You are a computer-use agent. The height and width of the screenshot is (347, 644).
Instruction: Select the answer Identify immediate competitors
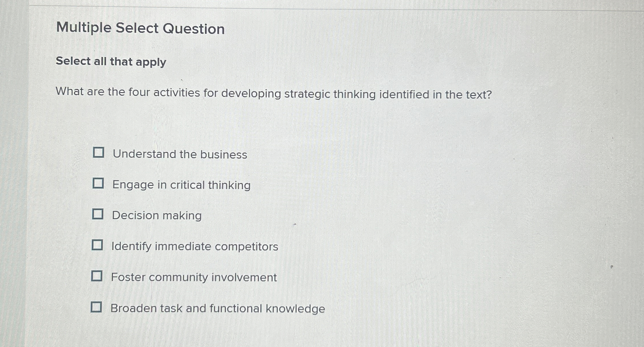tap(194, 246)
